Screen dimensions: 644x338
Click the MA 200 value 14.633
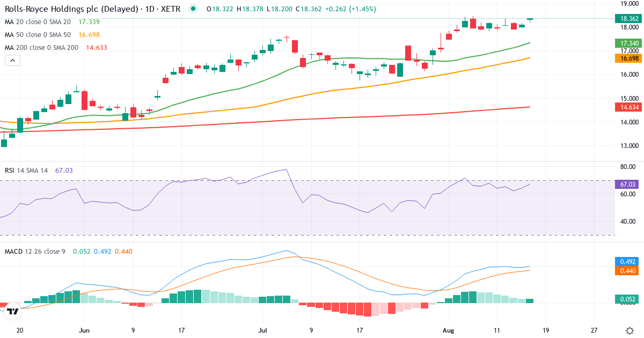tap(96, 48)
